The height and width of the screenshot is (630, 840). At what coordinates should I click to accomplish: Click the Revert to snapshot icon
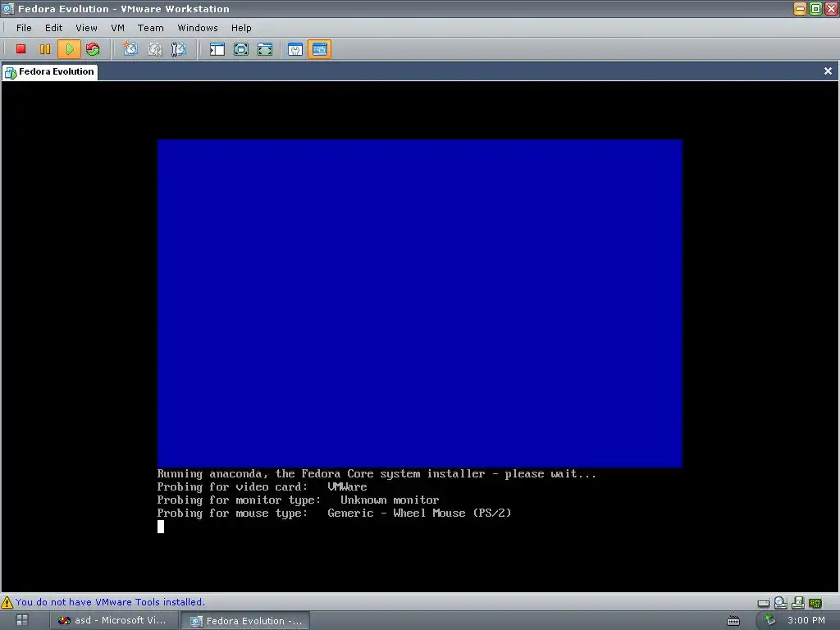(155, 49)
